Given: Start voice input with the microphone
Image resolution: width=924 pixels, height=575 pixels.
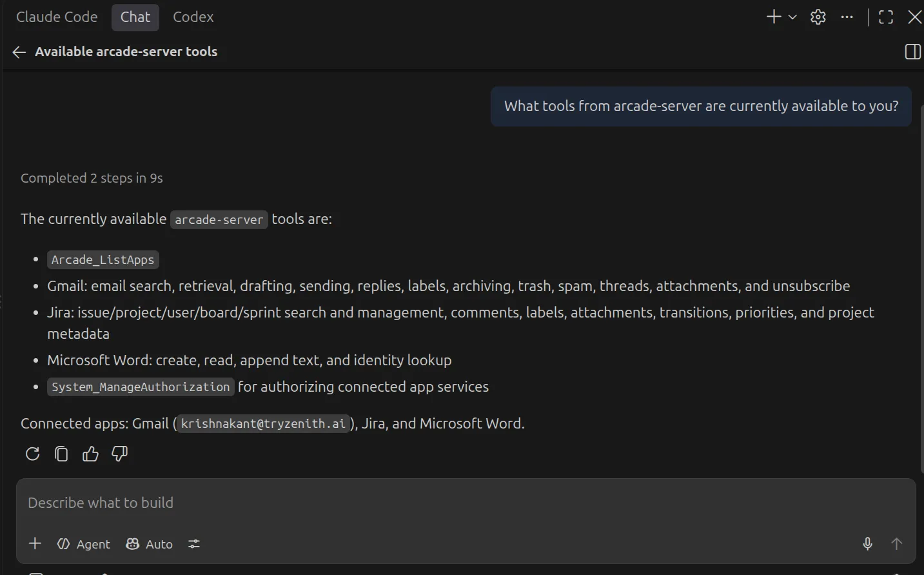Looking at the screenshot, I should click(x=868, y=544).
